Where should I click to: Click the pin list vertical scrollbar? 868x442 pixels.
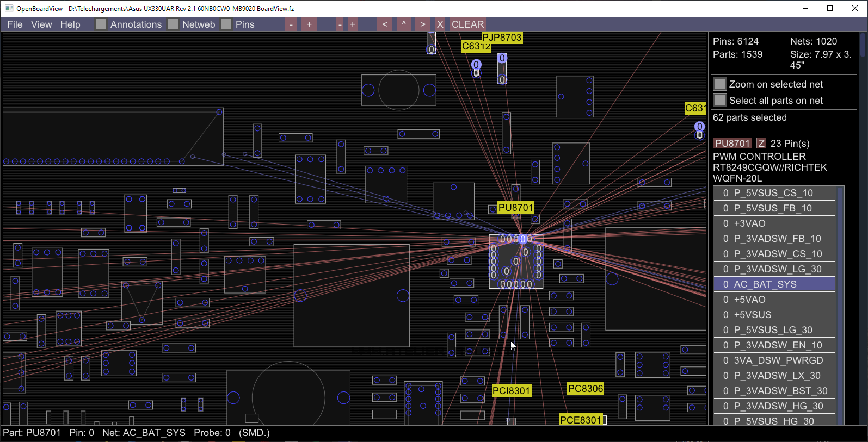(840, 304)
